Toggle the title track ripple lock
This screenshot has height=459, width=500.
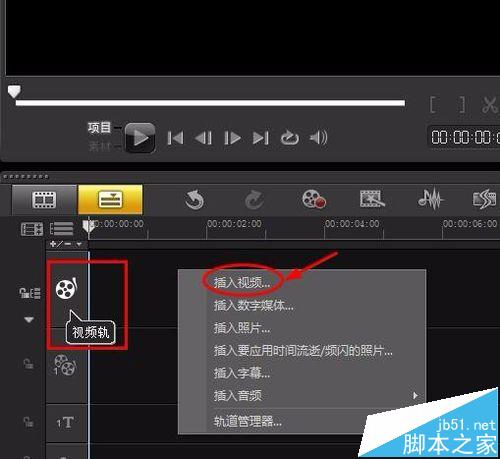pyautogui.click(x=28, y=423)
